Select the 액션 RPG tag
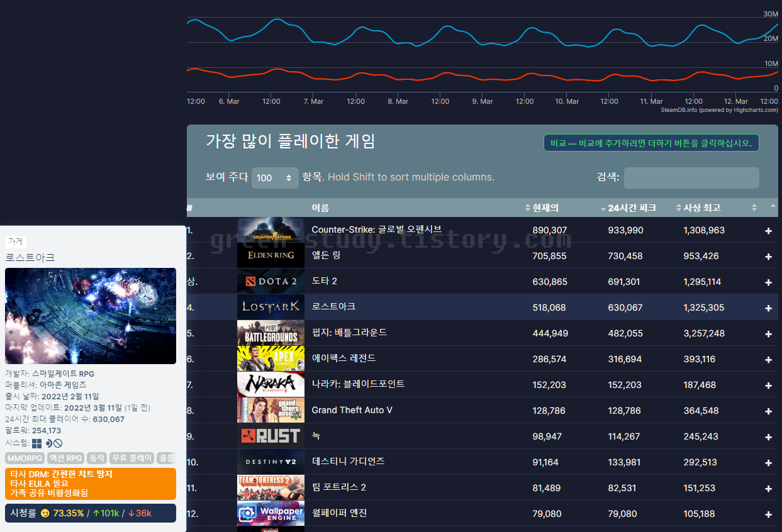Image resolution: width=782 pixels, height=532 pixels. point(66,458)
